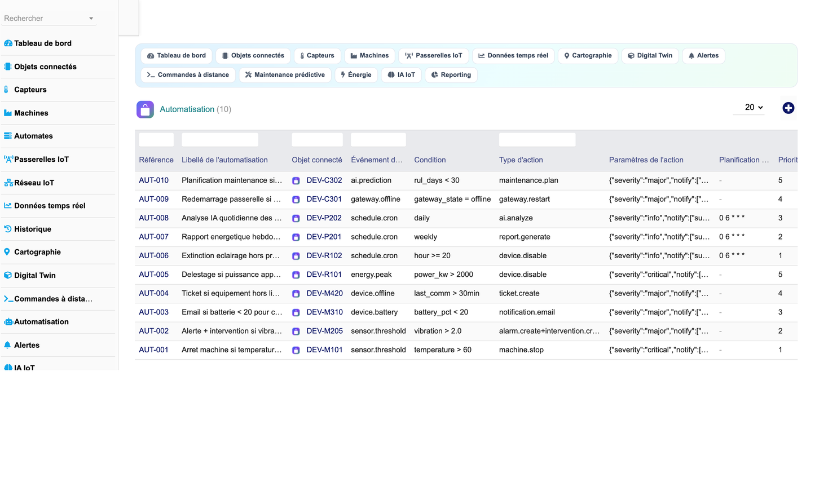Open the Alertes top tab
The width and height of the screenshot is (815, 504).
[703, 56]
